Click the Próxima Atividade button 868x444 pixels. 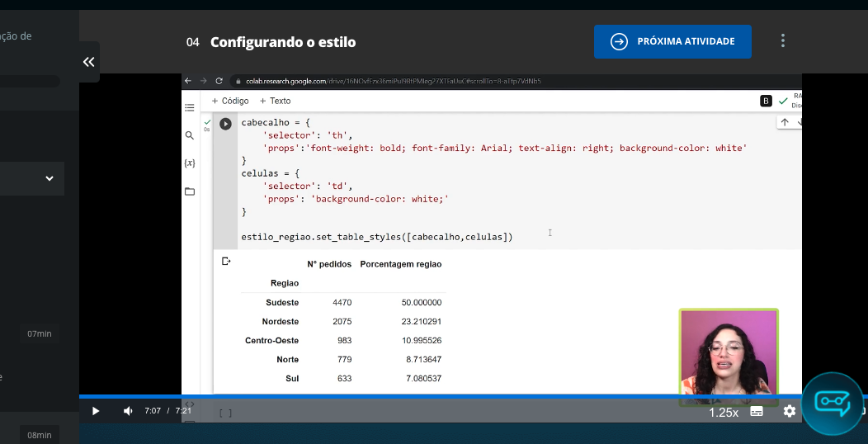[x=672, y=41]
